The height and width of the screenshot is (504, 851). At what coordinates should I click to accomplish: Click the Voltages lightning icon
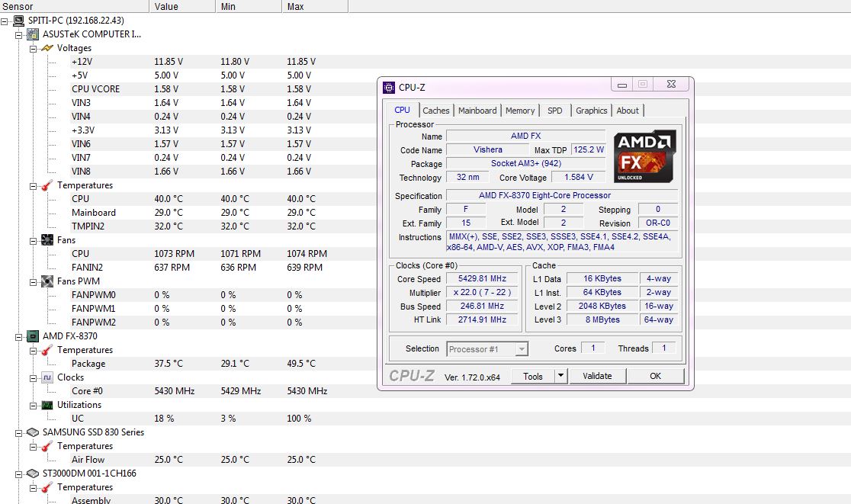47,48
